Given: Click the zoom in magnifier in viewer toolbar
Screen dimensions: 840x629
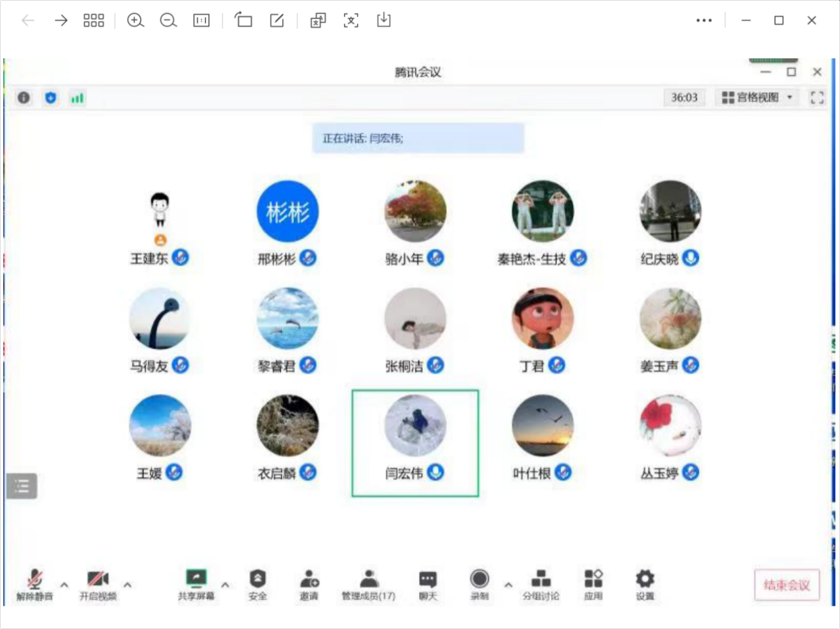Looking at the screenshot, I should (x=136, y=21).
